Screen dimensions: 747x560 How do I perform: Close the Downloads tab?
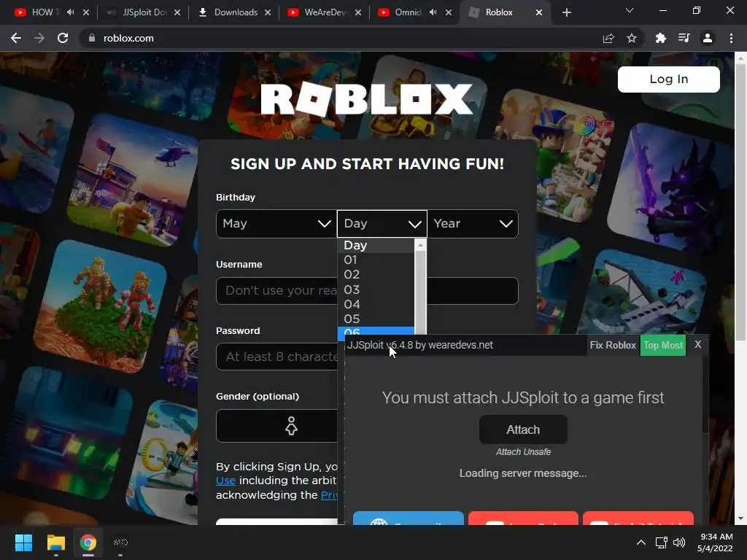(x=268, y=12)
